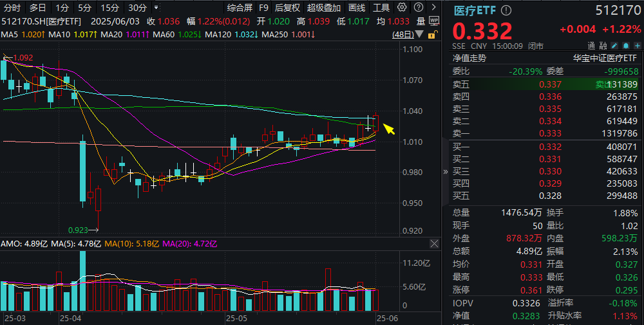Click 买四 bid price 0.329
Screen dimensions: 644x325
click(x=551, y=184)
